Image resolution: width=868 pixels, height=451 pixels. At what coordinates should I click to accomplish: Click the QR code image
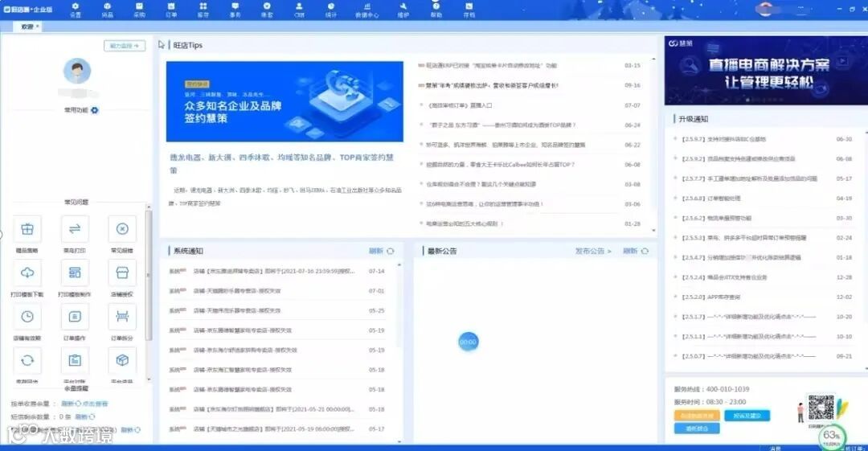821,408
